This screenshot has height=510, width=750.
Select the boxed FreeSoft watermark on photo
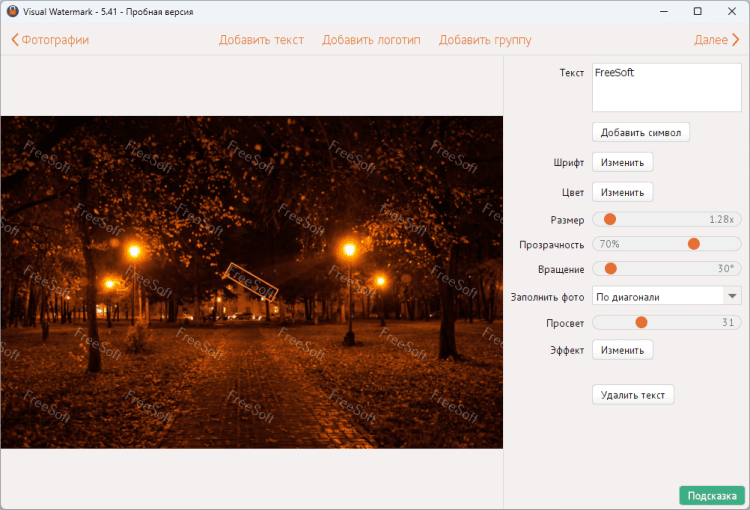point(251,282)
